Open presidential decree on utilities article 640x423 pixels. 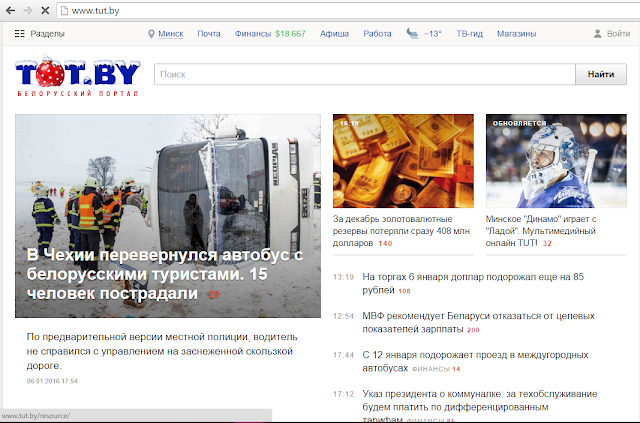[x=480, y=407]
